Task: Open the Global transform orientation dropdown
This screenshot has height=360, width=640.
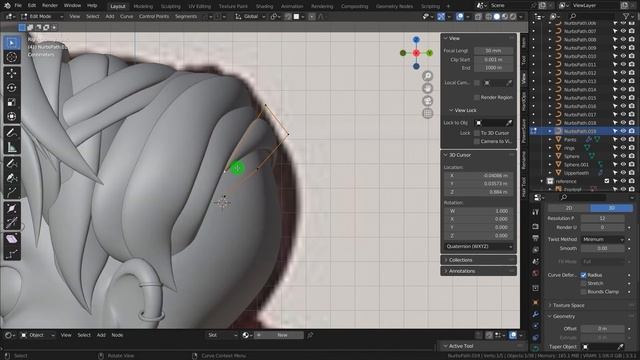Action: click(250, 16)
